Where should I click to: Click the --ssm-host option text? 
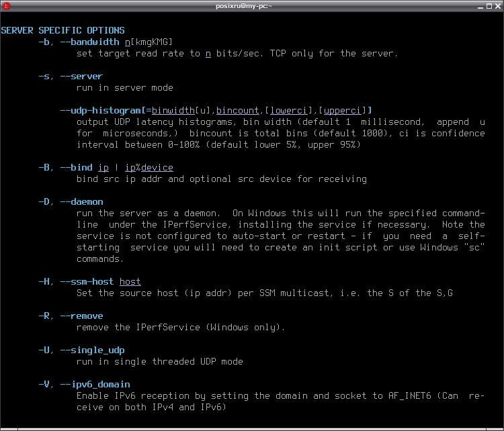click(x=87, y=282)
